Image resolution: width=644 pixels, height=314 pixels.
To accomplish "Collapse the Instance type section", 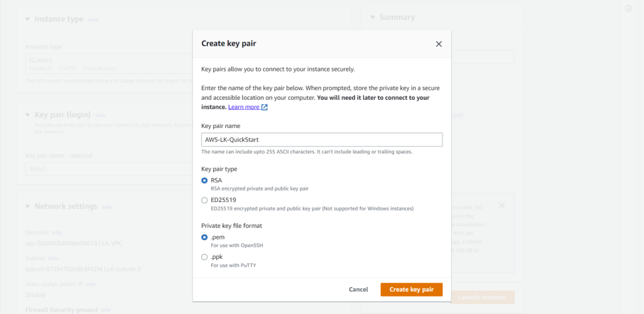I will click(x=28, y=19).
